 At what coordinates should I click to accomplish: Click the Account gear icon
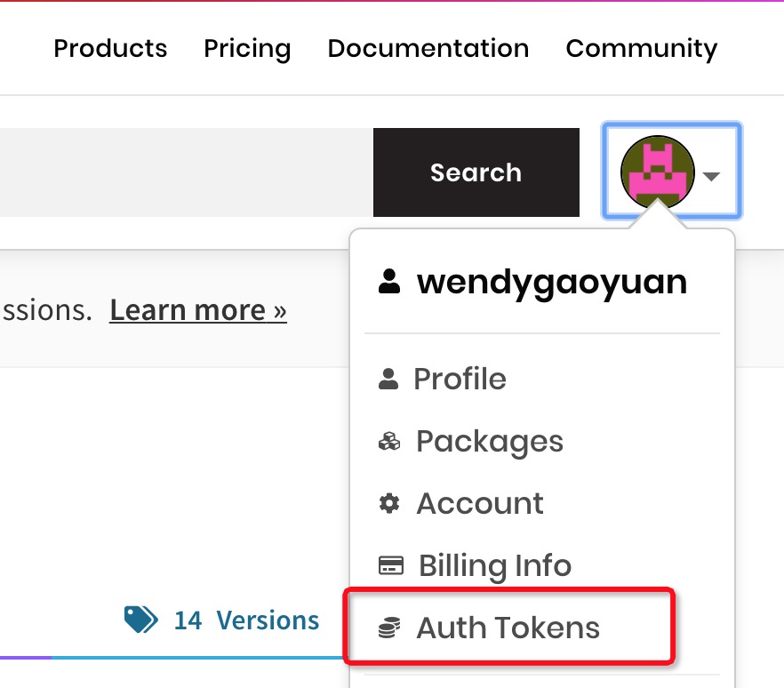389,504
